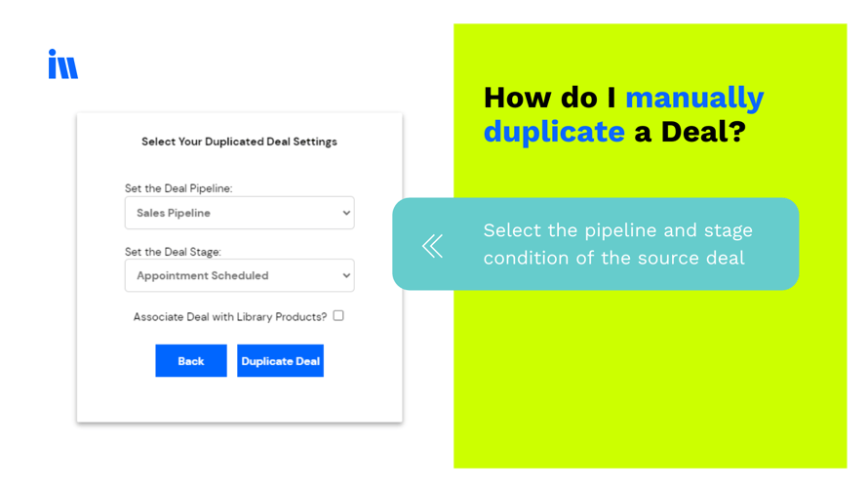
Task: Click the 'a Deal?' heading text
Action: tap(689, 131)
